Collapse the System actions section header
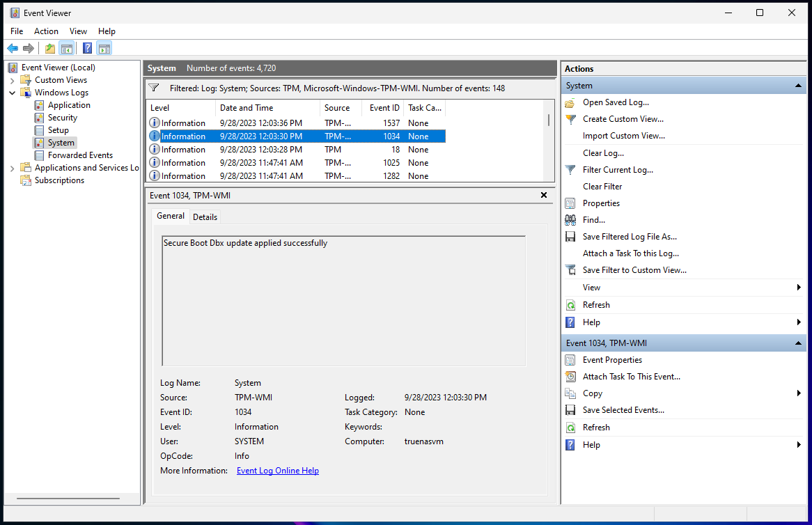The width and height of the screenshot is (812, 525). pos(798,86)
